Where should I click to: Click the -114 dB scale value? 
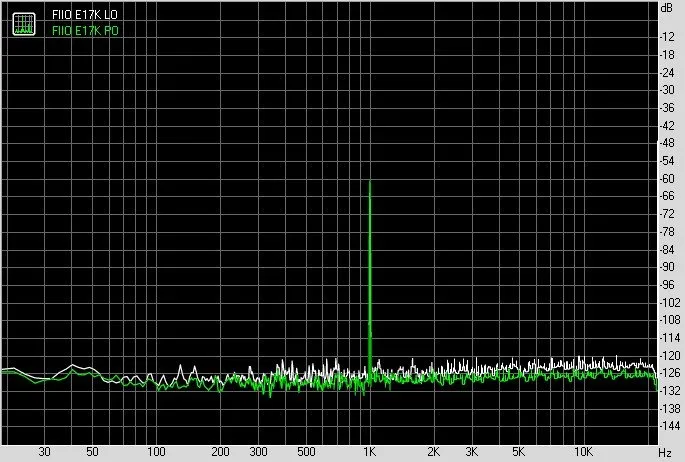click(669, 338)
